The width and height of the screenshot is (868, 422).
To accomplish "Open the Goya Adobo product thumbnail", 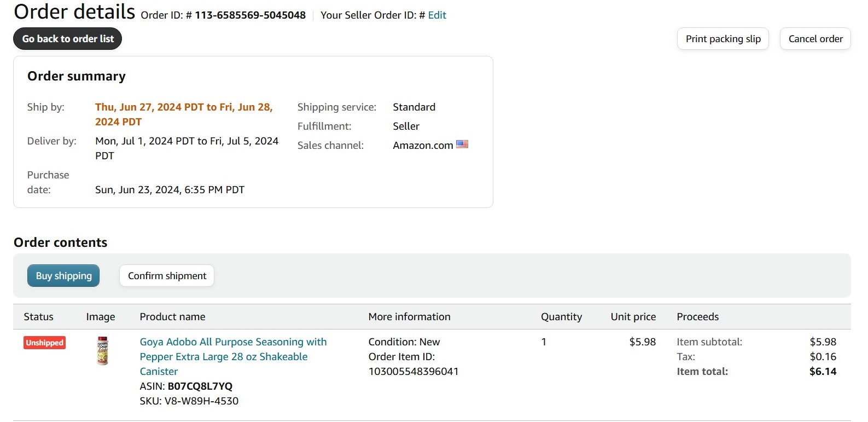I will pos(102,351).
